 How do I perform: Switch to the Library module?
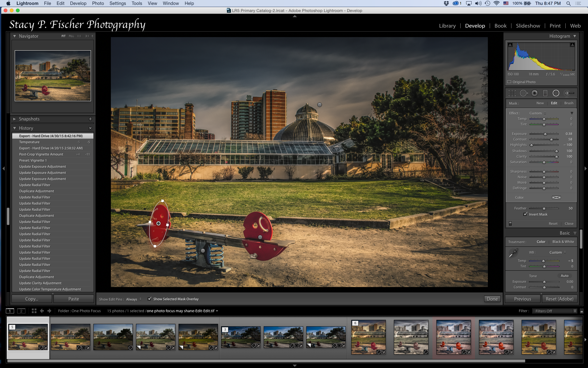coord(447,26)
